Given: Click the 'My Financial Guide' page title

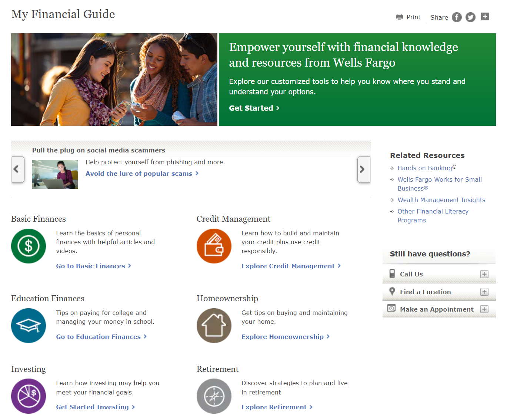Looking at the screenshot, I should (x=63, y=14).
